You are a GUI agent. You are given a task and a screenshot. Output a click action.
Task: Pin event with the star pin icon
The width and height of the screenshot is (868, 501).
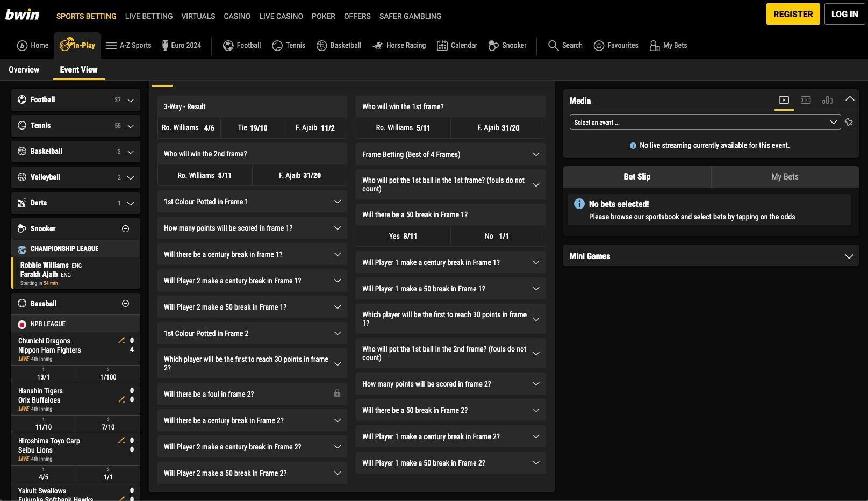pos(849,122)
